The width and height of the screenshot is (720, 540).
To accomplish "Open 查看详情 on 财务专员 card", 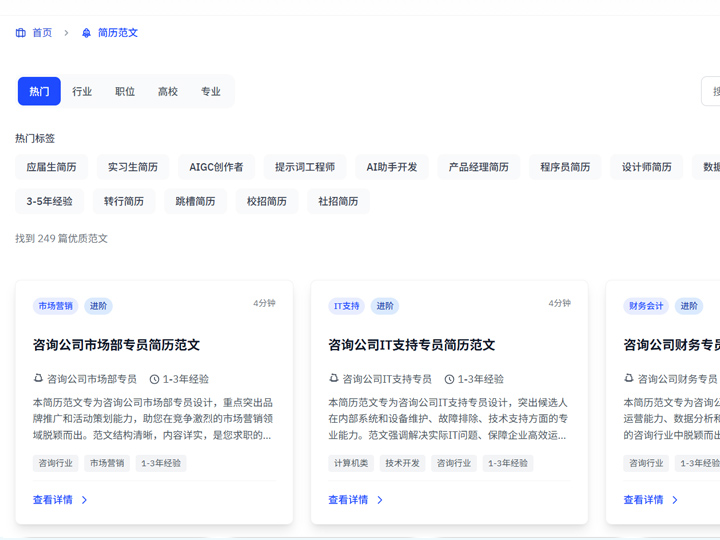I will coord(644,500).
